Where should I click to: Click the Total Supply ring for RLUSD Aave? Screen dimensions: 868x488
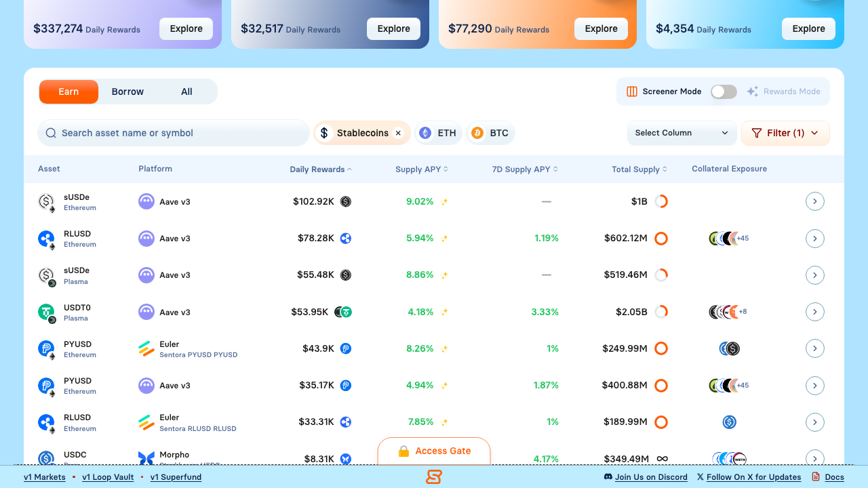(x=661, y=239)
